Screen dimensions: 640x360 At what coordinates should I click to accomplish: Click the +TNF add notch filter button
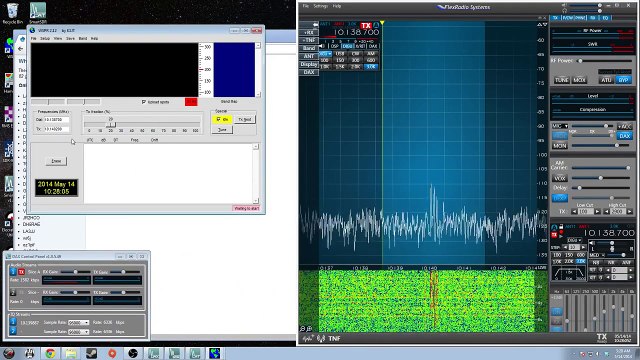309,40
